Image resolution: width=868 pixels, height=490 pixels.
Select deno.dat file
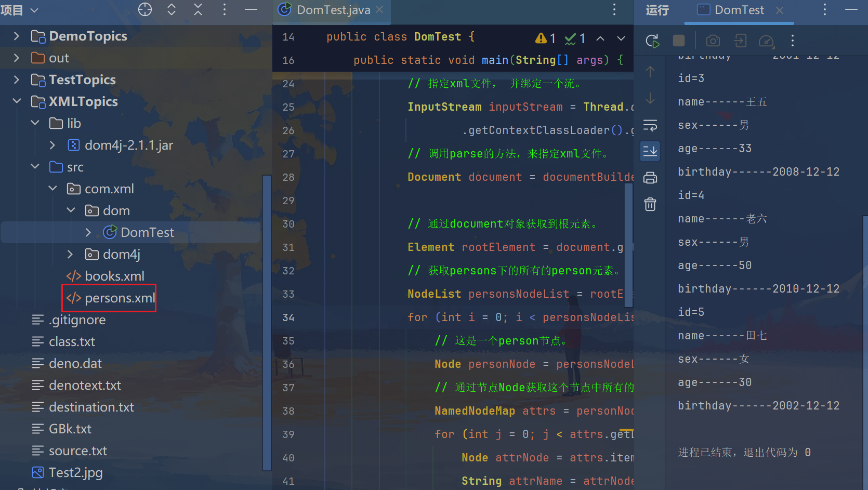67,363
